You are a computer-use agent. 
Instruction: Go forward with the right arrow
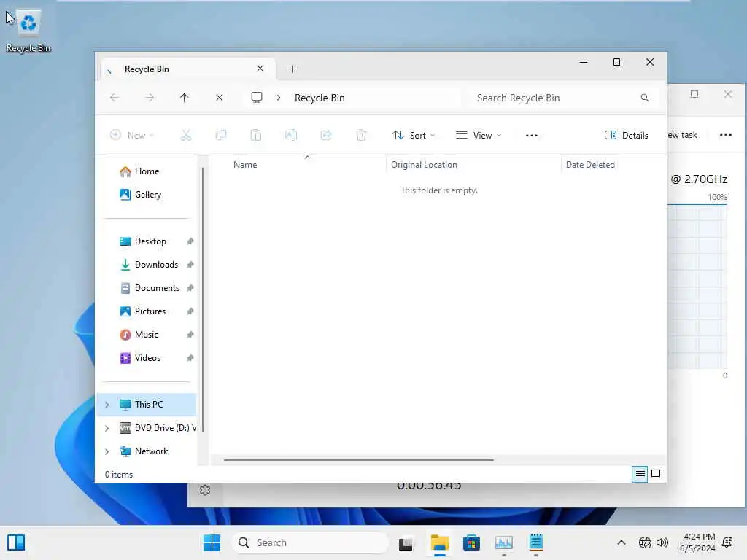pos(150,98)
